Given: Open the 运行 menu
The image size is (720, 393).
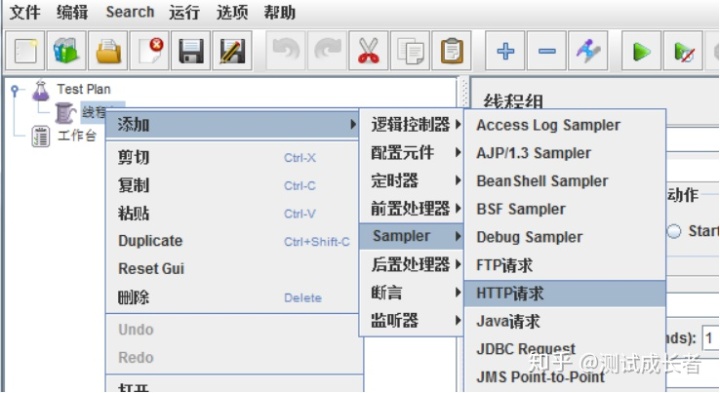Looking at the screenshot, I should pos(184,12).
